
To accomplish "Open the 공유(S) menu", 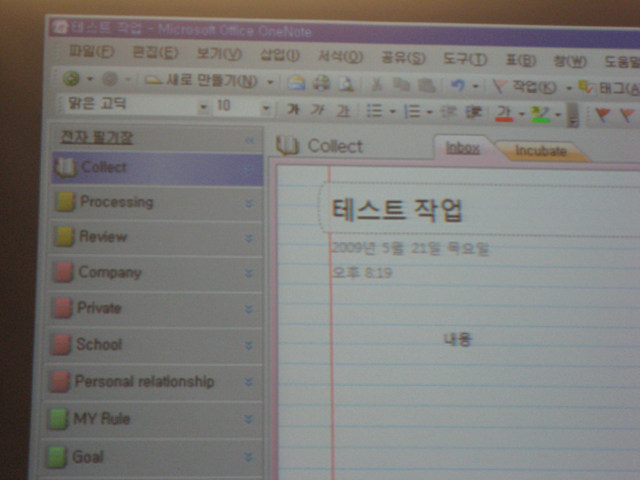I will point(403,58).
